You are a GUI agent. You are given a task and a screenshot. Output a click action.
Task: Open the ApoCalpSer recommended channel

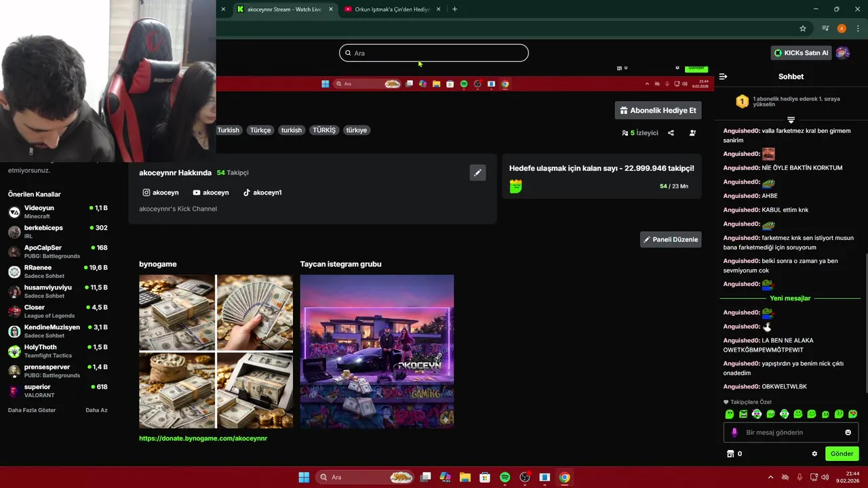[58, 251]
